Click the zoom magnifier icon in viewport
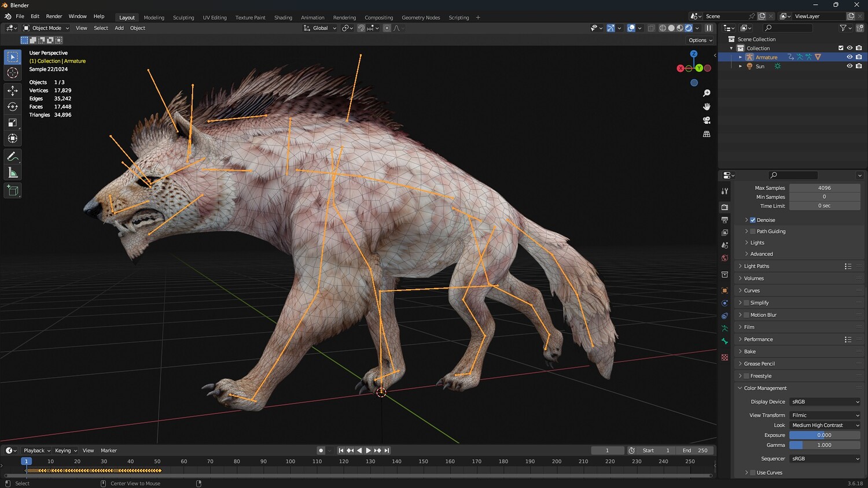Screen dimensions: 868x488 click(x=707, y=93)
